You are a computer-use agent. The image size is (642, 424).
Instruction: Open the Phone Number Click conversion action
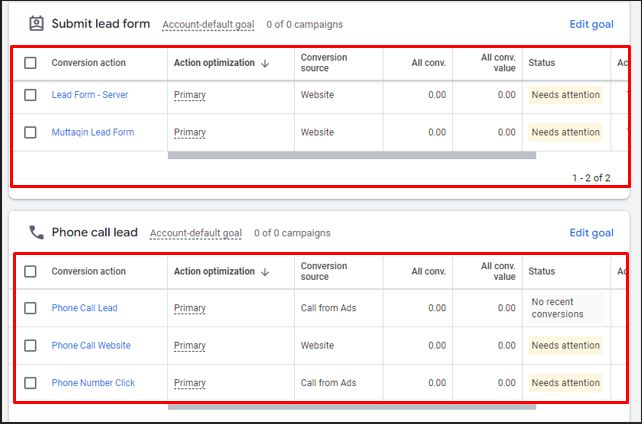pyautogui.click(x=93, y=383)
